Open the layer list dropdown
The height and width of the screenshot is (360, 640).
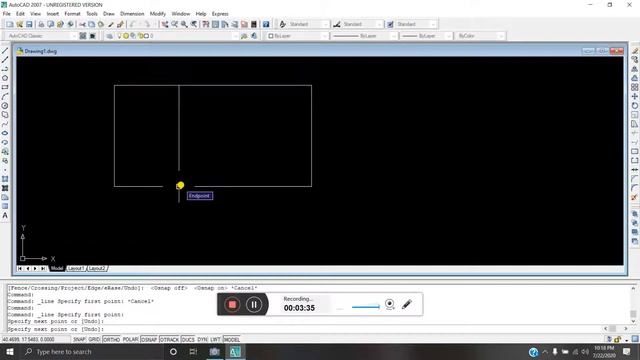178,36
